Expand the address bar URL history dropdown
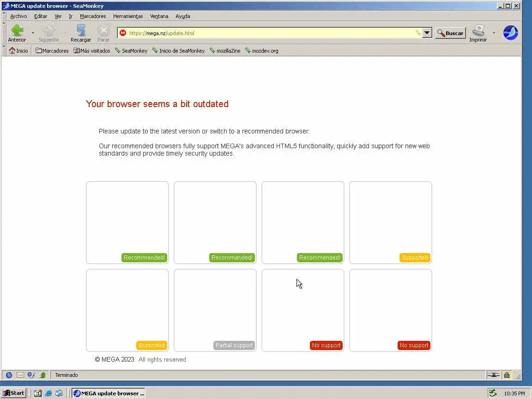Screen dimensions: 532x399 (427, 33)
